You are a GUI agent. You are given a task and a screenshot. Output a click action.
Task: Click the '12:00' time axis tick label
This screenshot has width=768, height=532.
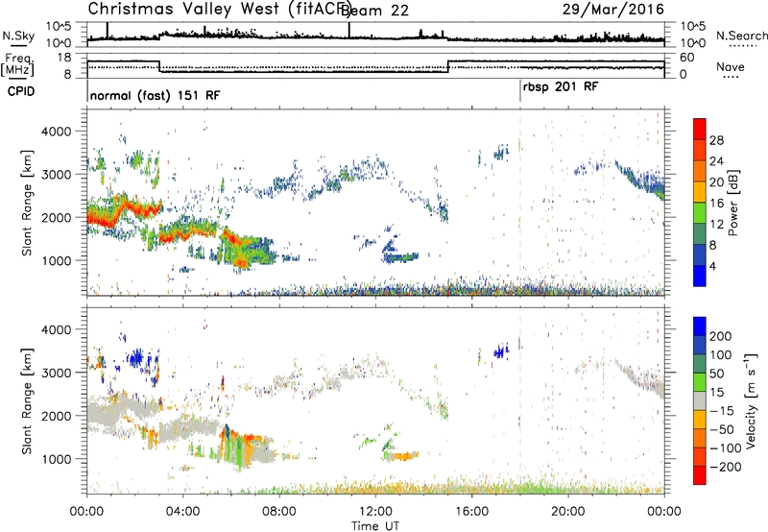(x=375, y=512)
